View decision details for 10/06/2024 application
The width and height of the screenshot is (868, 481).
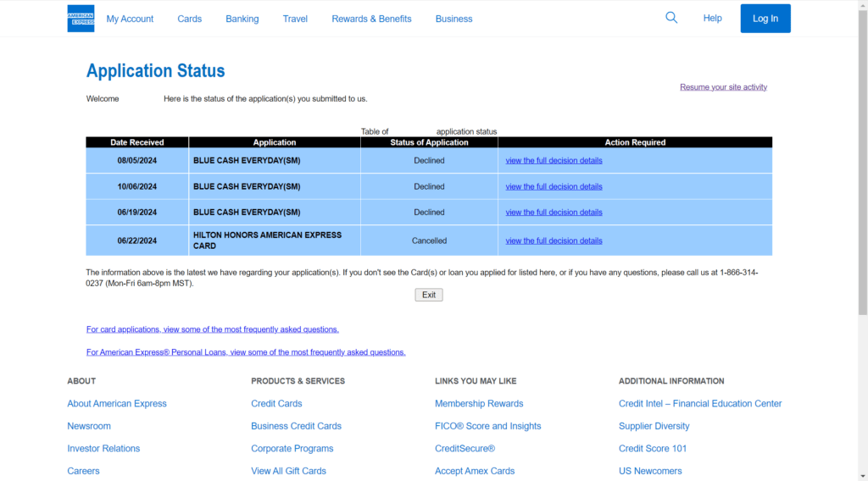pos(554,187)
